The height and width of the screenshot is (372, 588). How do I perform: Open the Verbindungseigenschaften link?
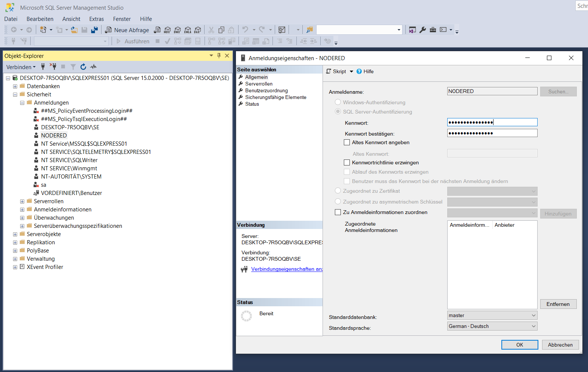(x=287, y=269)
